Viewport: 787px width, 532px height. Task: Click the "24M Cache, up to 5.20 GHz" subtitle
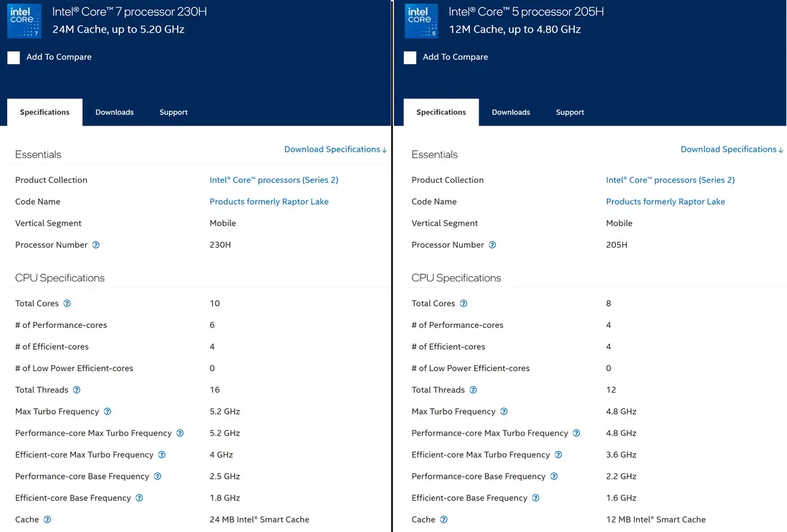coord(119,29)
